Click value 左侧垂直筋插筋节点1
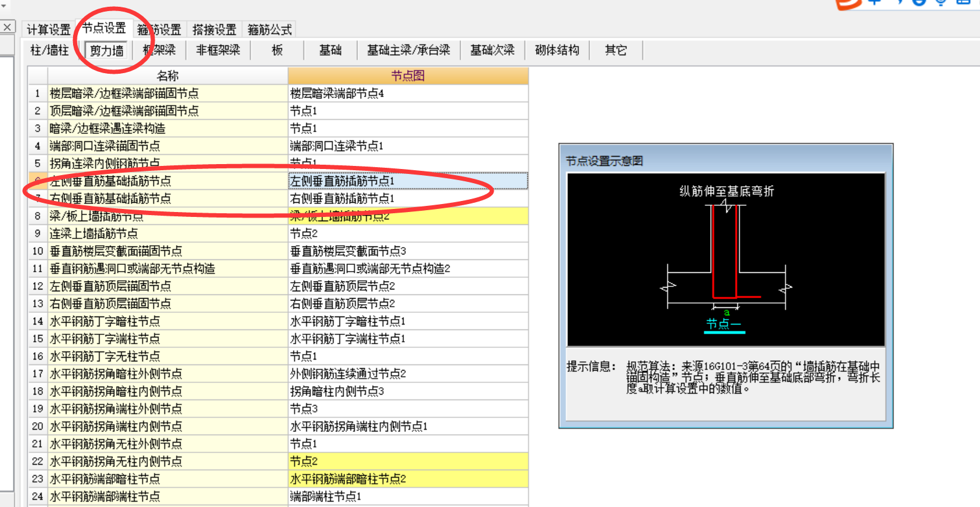 coord(408,181)
